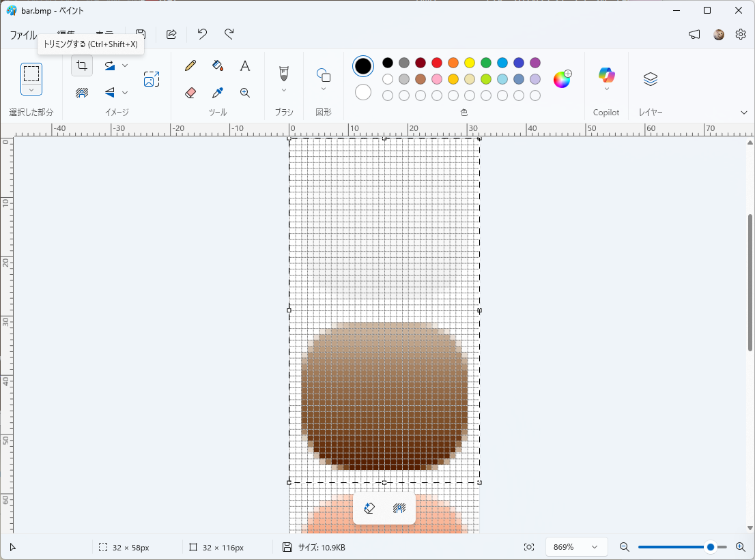The image size is (755, 560).
Task: Select the Color picker eyedropper tool
Action: [218, 93]
